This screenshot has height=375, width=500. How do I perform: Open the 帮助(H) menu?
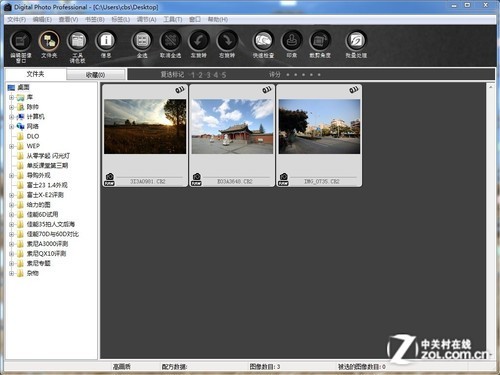pos(218,19)
